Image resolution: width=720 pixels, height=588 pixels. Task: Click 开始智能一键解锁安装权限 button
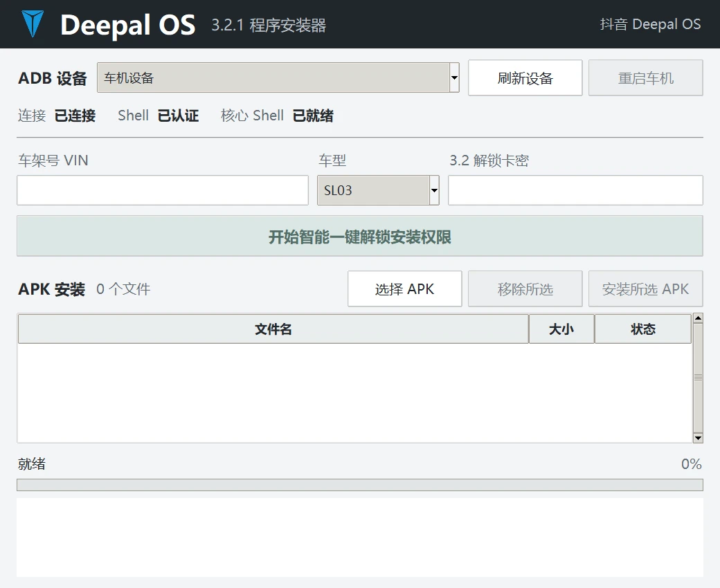tap(360, 236)
